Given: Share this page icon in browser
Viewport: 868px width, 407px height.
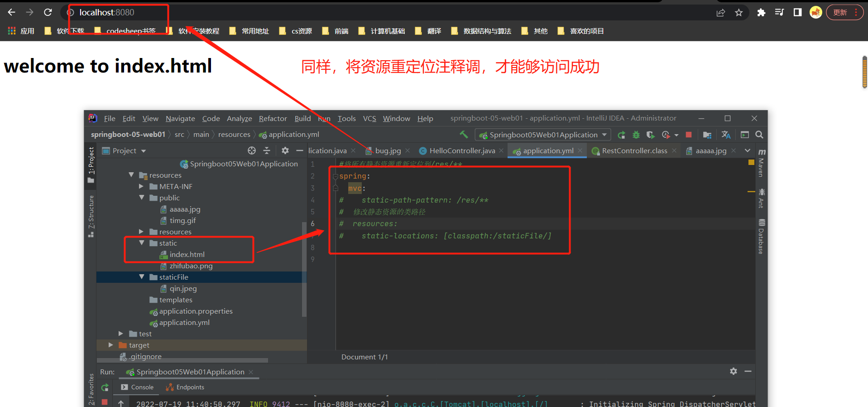Looking at the screenshot, I should click(720, 13).
